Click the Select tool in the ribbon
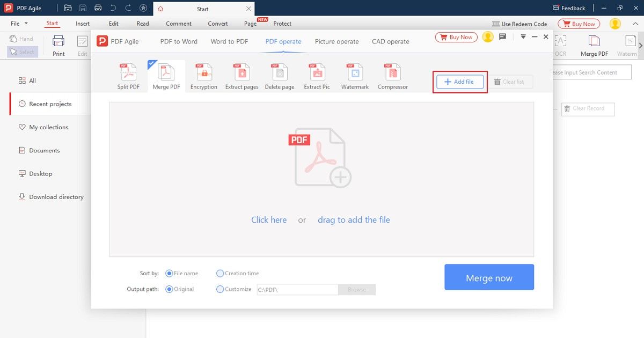The width and height of the screenshot is (644, 338). click(22, 52)
